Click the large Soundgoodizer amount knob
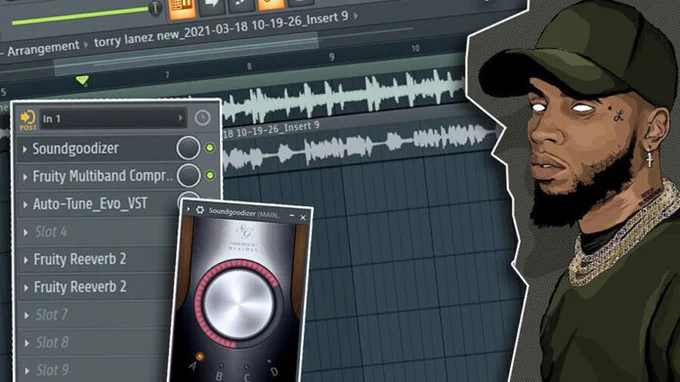This screenshot has height=382, width=680. pos(238,304)
